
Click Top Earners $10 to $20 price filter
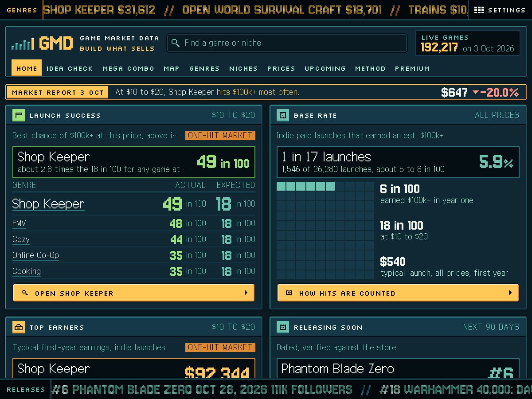coord(233,327)
